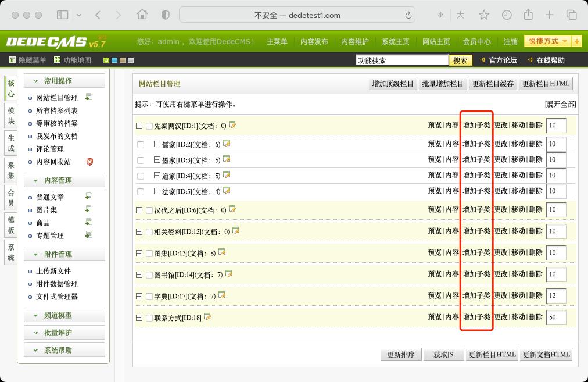Show all tabs overview icon

click(572, 15)
